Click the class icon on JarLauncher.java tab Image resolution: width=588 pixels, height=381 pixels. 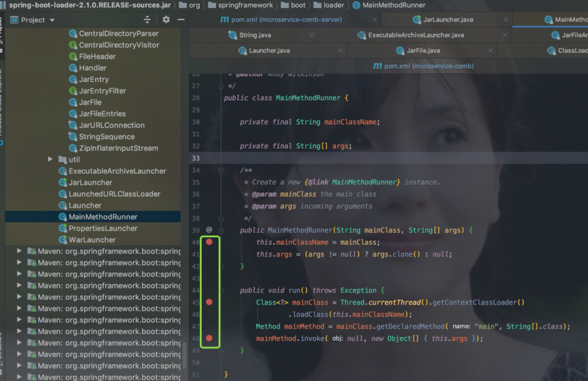(417, 19)
